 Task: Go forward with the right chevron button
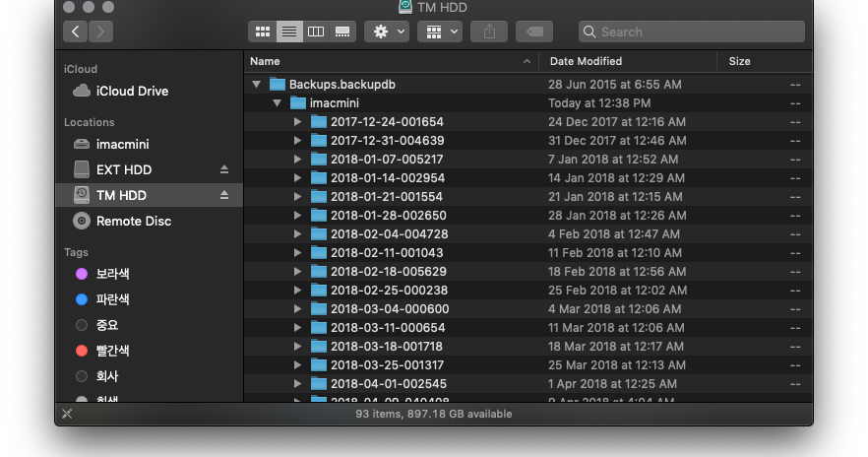100,32
